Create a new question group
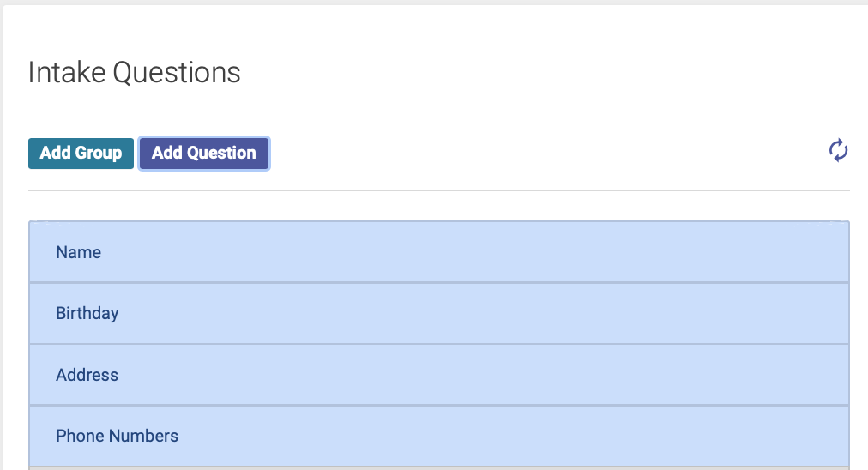This screenshot has width=868, height=470. (x=81, y=154)
